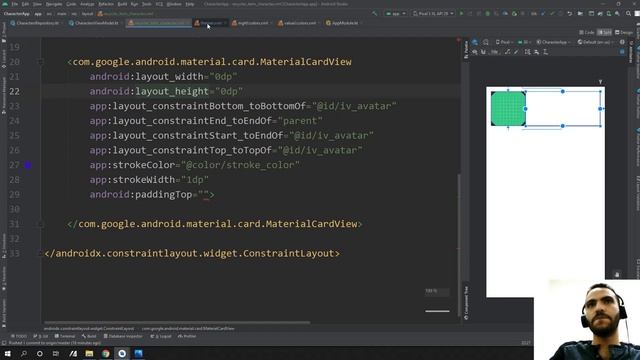Image resolution: width=640 pixels, height=360 pixels.
Task: Open the Navigate menu
Action: 54,4
